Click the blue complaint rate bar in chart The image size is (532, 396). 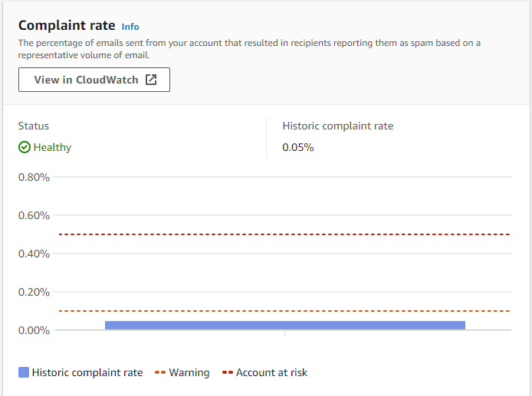pyautogui.click(x=284, y=325)
